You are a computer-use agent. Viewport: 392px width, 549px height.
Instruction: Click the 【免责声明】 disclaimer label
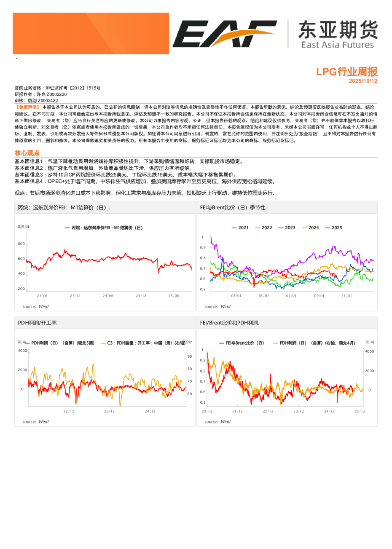27,107
